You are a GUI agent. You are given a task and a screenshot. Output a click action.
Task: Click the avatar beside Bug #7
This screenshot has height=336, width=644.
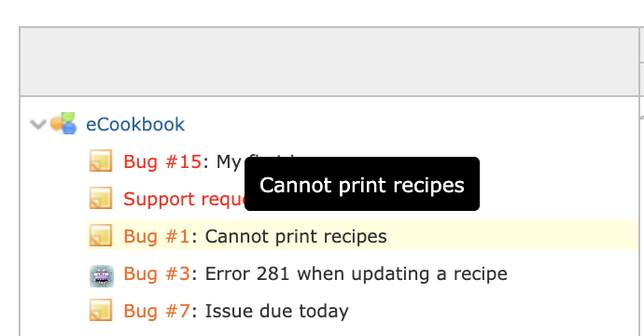click(x=101, y=310)
